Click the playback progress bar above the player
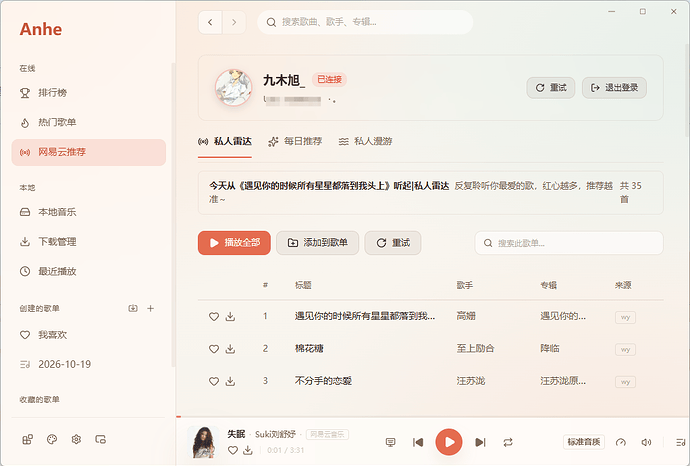This screenshot has width=690, height=466. point(433,416)
